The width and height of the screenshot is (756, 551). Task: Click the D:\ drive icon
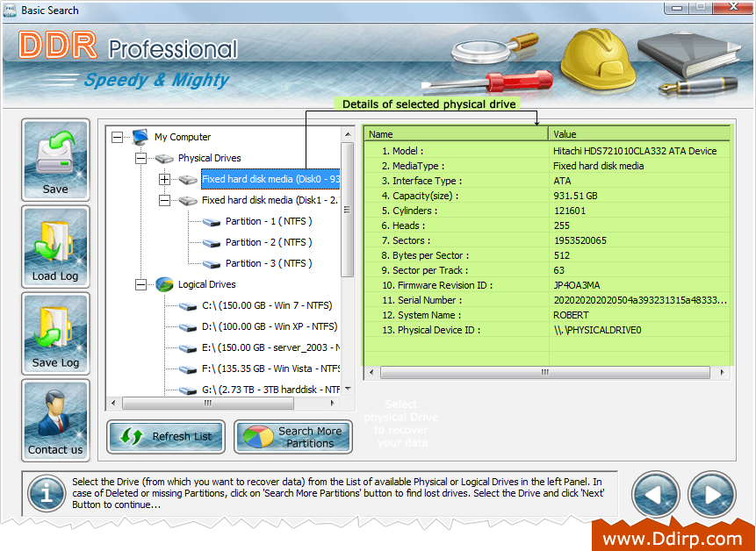(188, 327)
